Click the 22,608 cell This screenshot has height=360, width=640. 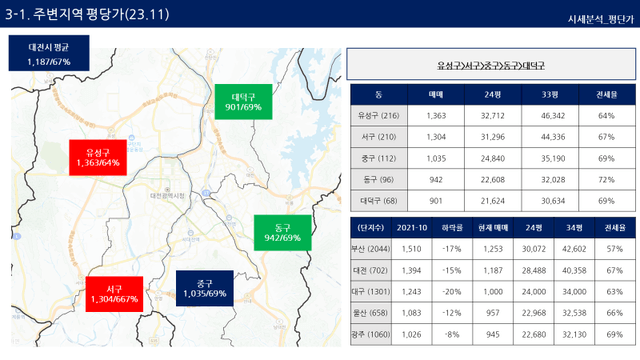click(493, 180)
